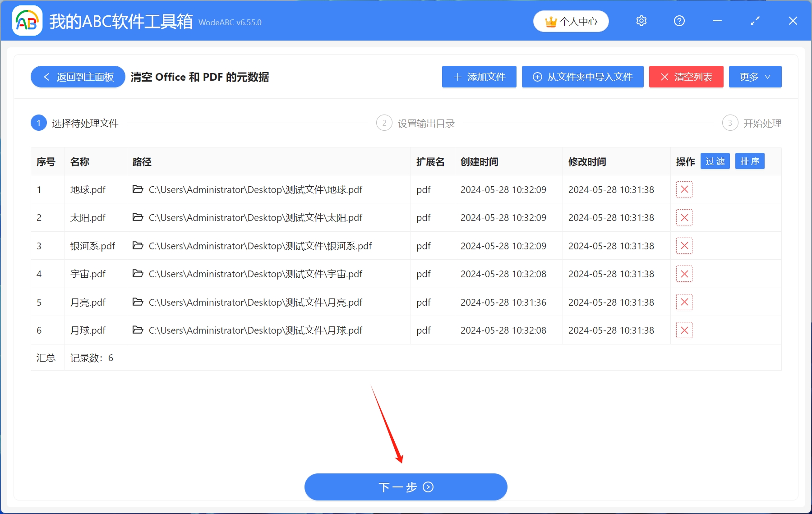Click 返回到主面板 to go back

(77, 77)
